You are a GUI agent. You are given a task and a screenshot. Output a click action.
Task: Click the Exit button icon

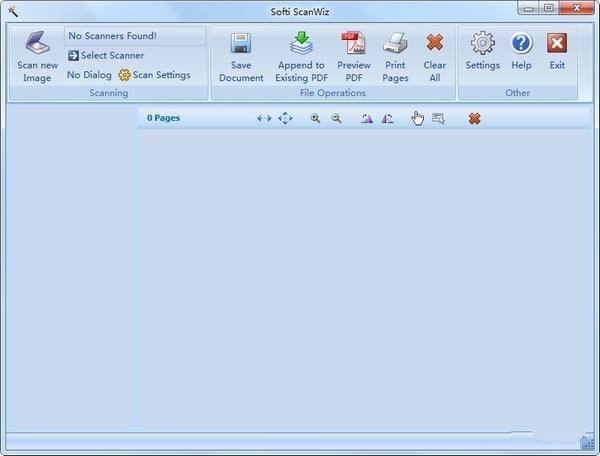pos(557,43)
